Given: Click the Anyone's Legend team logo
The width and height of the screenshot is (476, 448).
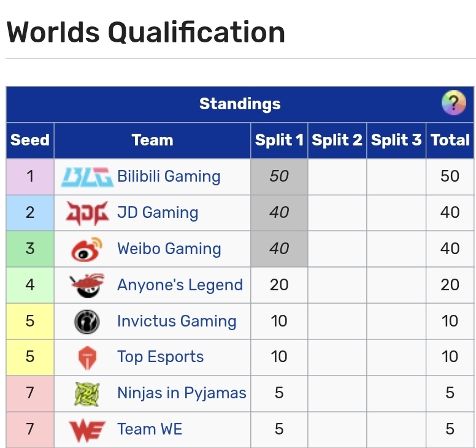Looking at the screenshot, I should pyautogui.click(x=86, y=285).
